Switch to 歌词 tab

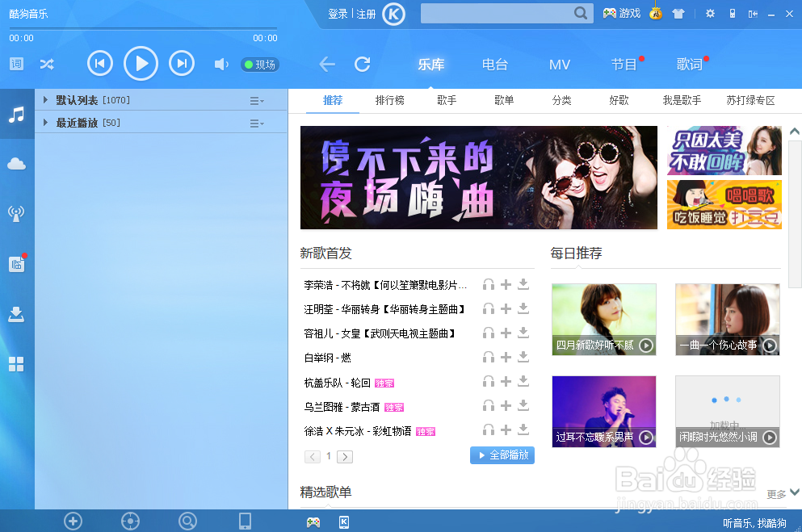pyautogui.click(x=690, y=65)
